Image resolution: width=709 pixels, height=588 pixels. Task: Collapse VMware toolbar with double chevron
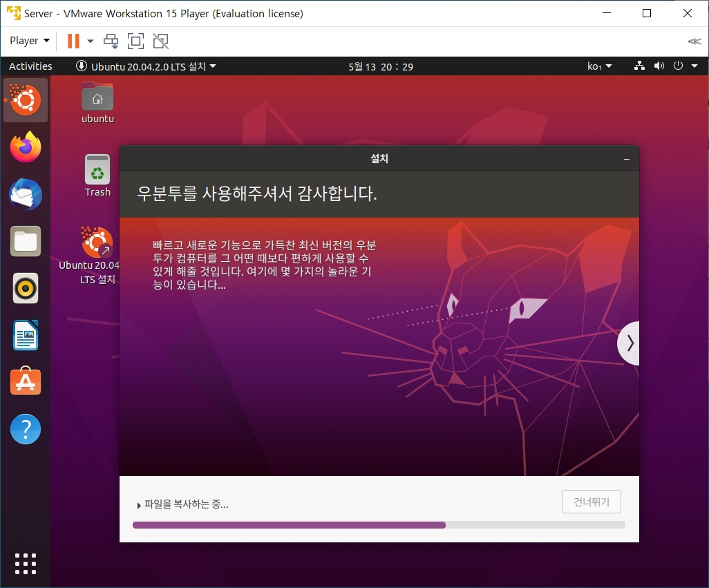(694, 41)
